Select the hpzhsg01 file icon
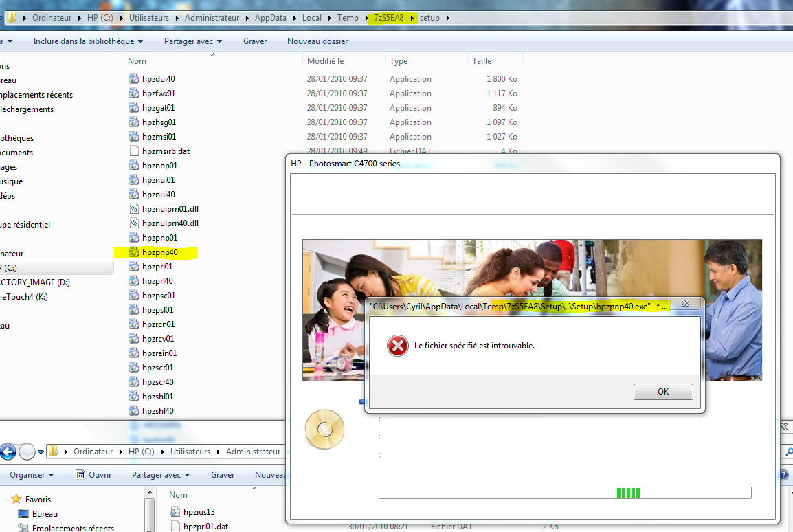Viewport: 793px width, 532px height. click(x=134, y=122)
